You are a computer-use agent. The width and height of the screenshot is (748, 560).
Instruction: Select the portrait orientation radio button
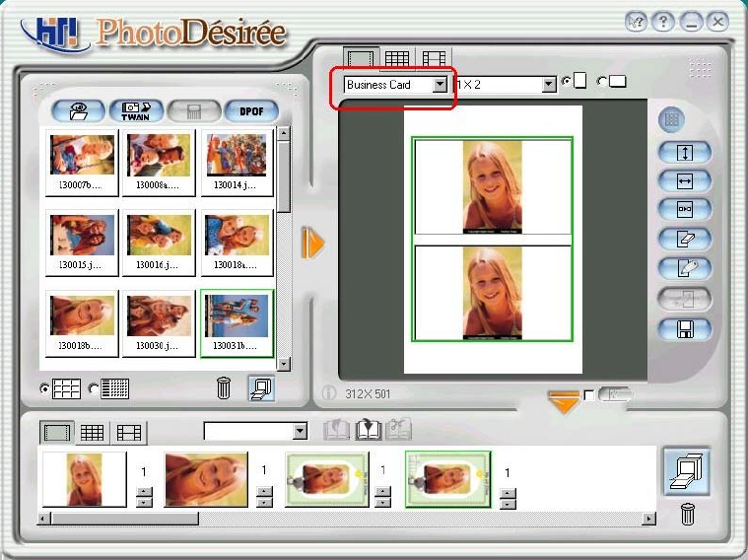[567, 82]
